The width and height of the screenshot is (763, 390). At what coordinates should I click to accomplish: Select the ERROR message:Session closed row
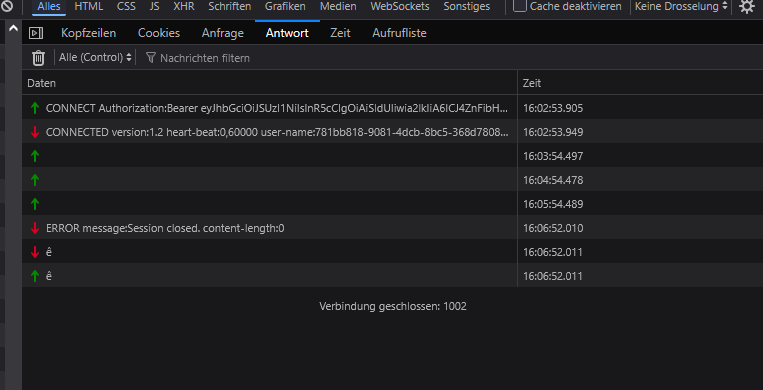click(x=392, y=228)
